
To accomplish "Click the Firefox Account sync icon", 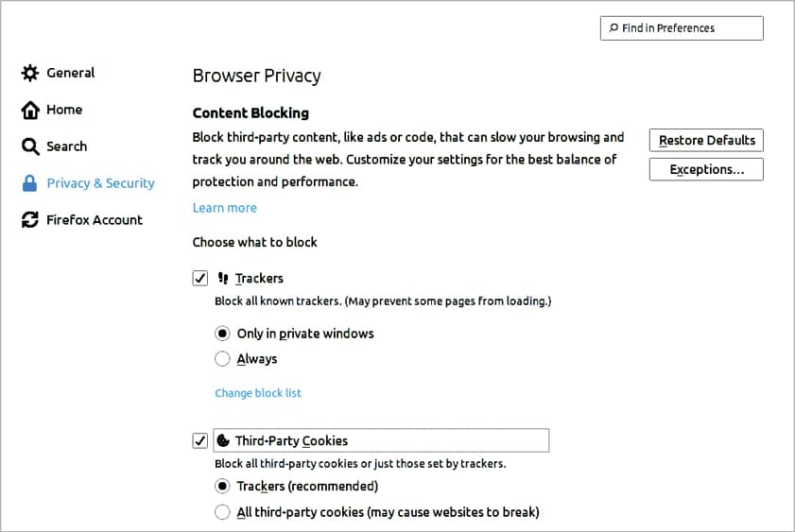I will (30, 220).
